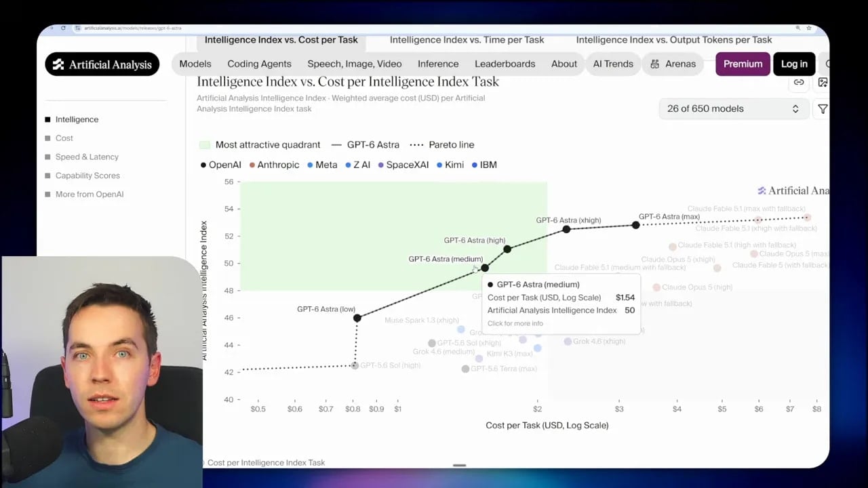
Task: Toggle Z AI legend entry
Action: tap(358, 165)
